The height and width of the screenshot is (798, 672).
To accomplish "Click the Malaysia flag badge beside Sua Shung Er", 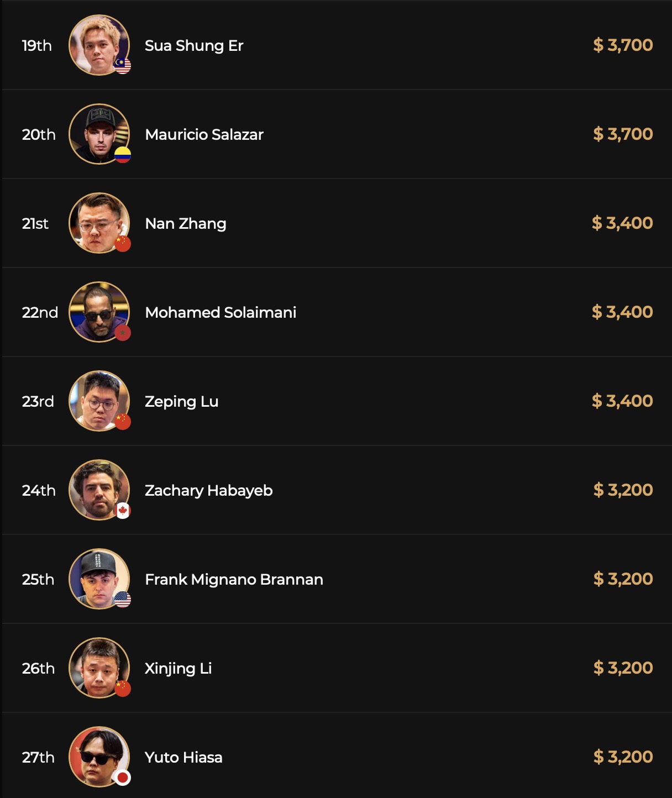I will pyautogui.click(x=123, y=66).
